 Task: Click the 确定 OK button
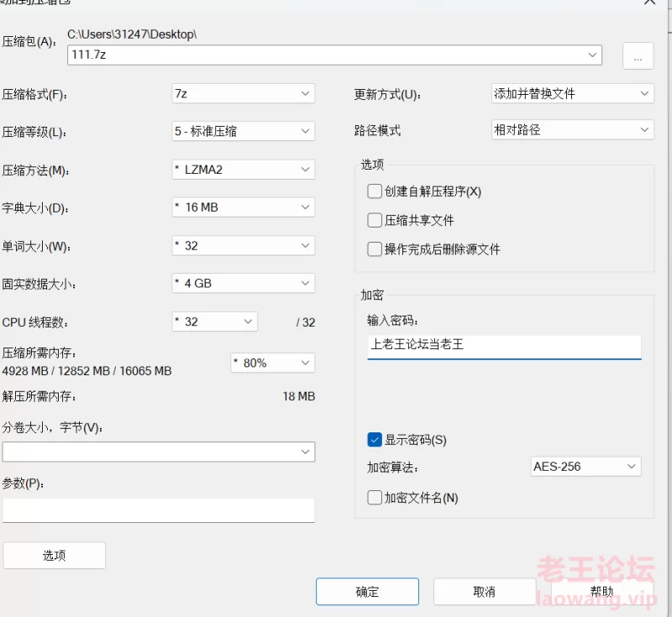point(367,592)
